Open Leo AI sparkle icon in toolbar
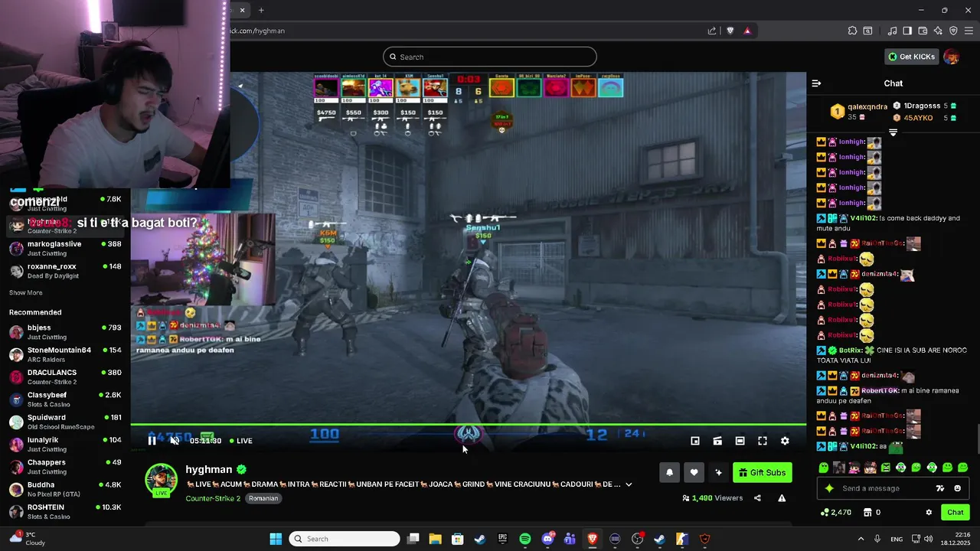 click(x=938, y=31)
